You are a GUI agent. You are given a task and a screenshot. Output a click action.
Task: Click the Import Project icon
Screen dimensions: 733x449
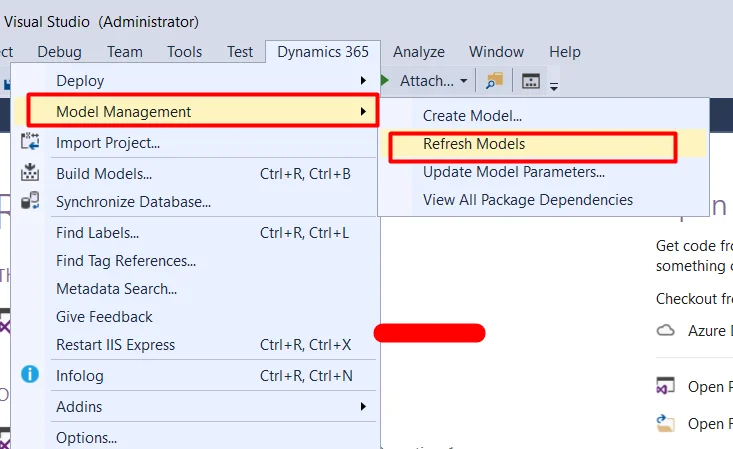pos(30,143)
